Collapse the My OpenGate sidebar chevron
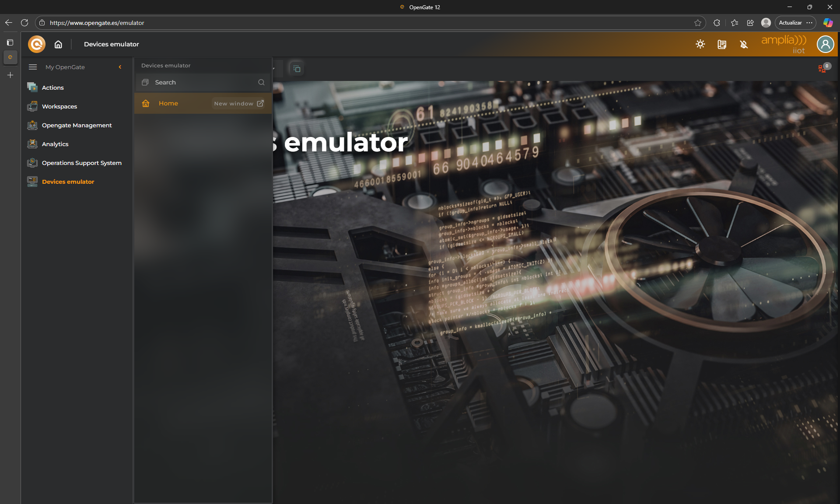 point(120,67)
